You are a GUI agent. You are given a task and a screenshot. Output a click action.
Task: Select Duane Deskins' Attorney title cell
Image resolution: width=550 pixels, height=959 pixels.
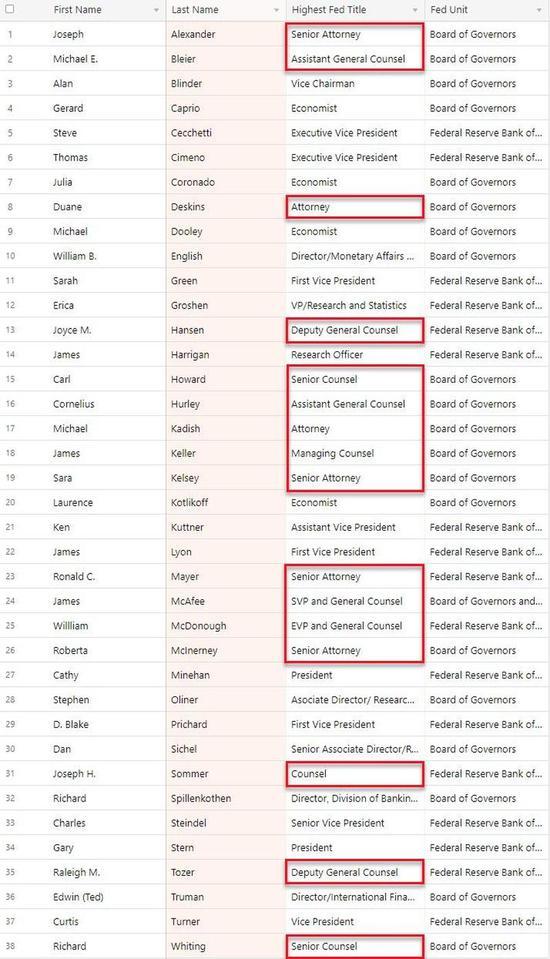[355, 207]
